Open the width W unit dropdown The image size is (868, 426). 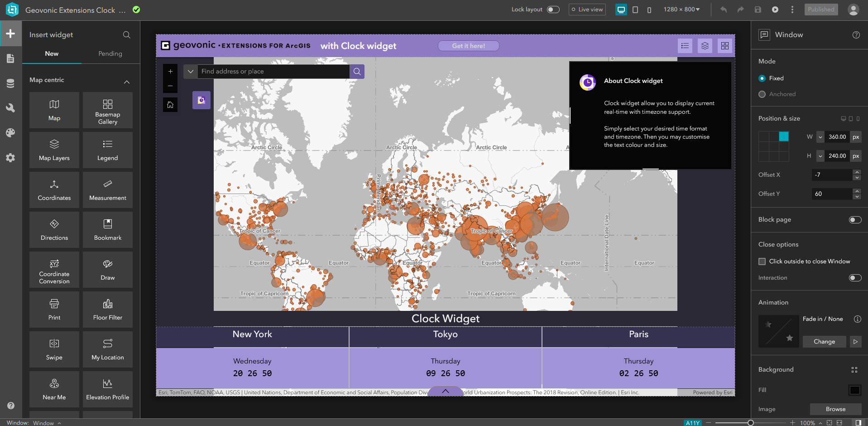coord(820,137)
